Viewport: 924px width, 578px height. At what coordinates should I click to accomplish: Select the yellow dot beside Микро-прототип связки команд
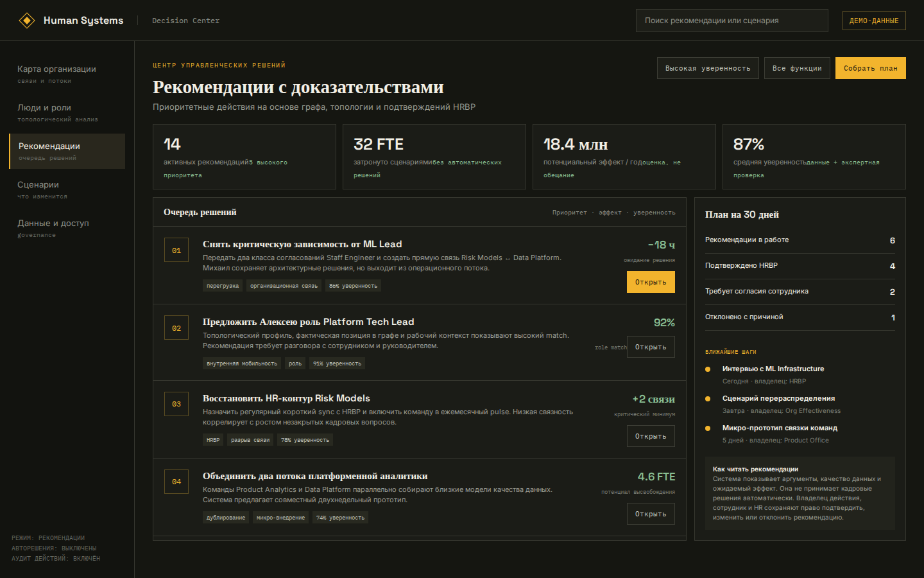(x=708, y=428)
